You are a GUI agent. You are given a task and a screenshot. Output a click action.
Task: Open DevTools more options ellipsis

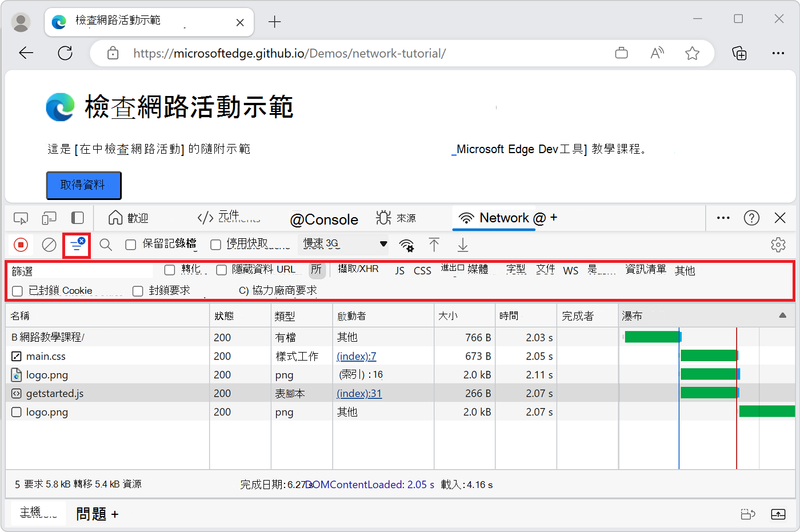723,218
